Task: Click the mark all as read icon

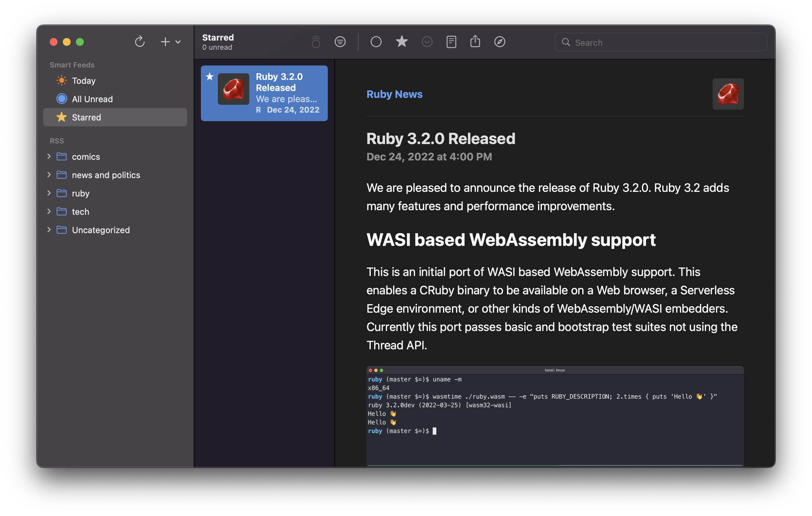Action: (316, 42)
